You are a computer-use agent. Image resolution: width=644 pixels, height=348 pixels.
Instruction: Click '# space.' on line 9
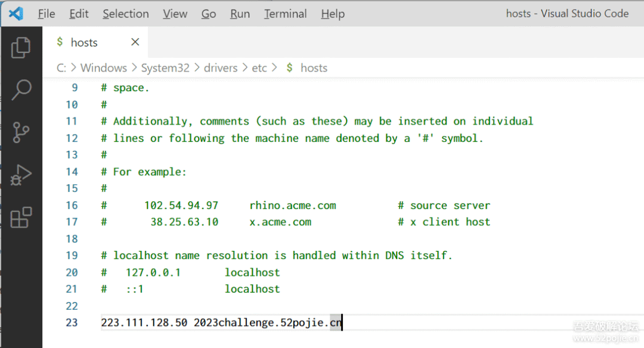coord(125,88)
